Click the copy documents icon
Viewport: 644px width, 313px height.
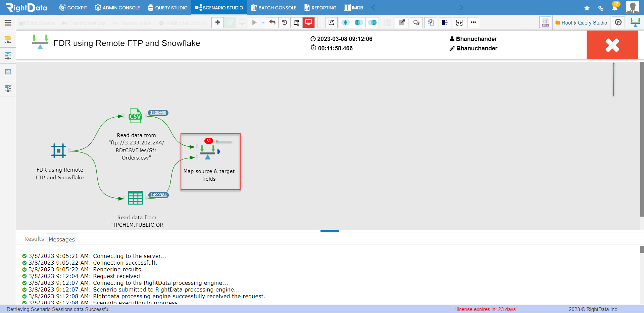pos(431,23)
